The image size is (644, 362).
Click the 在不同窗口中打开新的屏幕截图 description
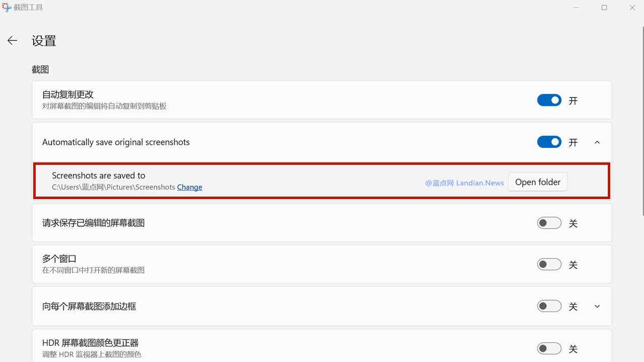pyautogui.click(x=93, y=270)
